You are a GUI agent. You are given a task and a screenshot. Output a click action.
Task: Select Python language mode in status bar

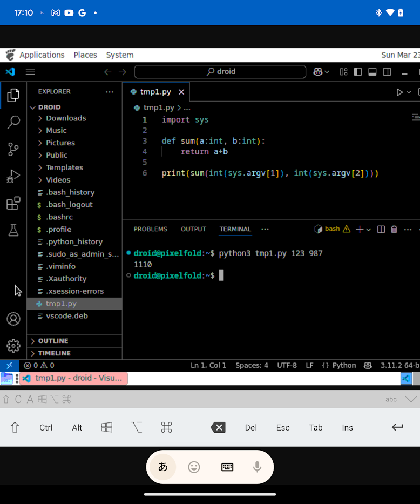coord(344,366)
